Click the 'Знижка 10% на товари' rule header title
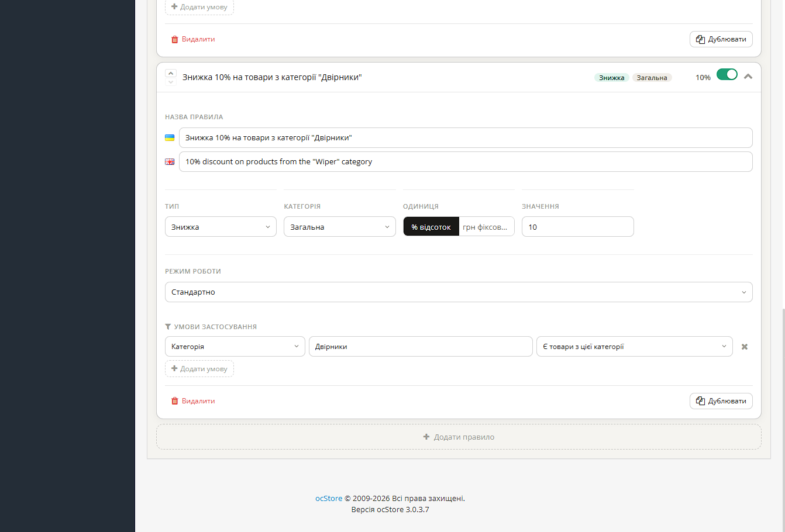This screenshot has width=785, height=532. pyautogui.click(x=272, y=77)
